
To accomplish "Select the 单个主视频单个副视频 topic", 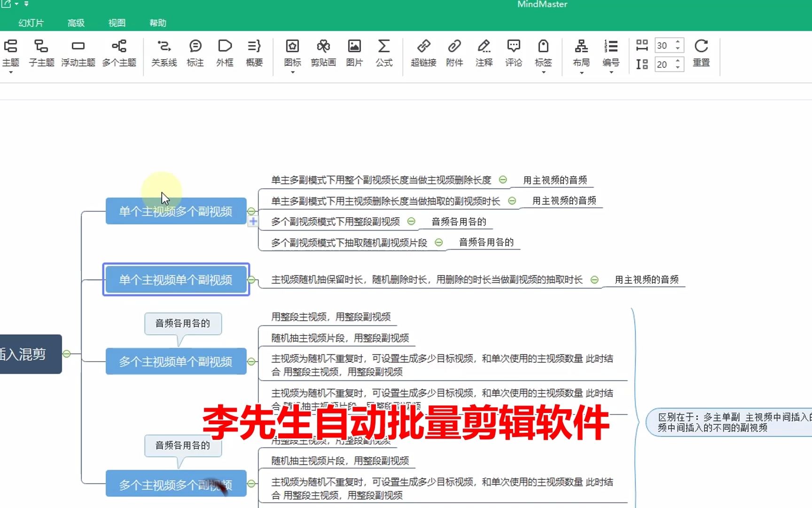I will (176, 280).
